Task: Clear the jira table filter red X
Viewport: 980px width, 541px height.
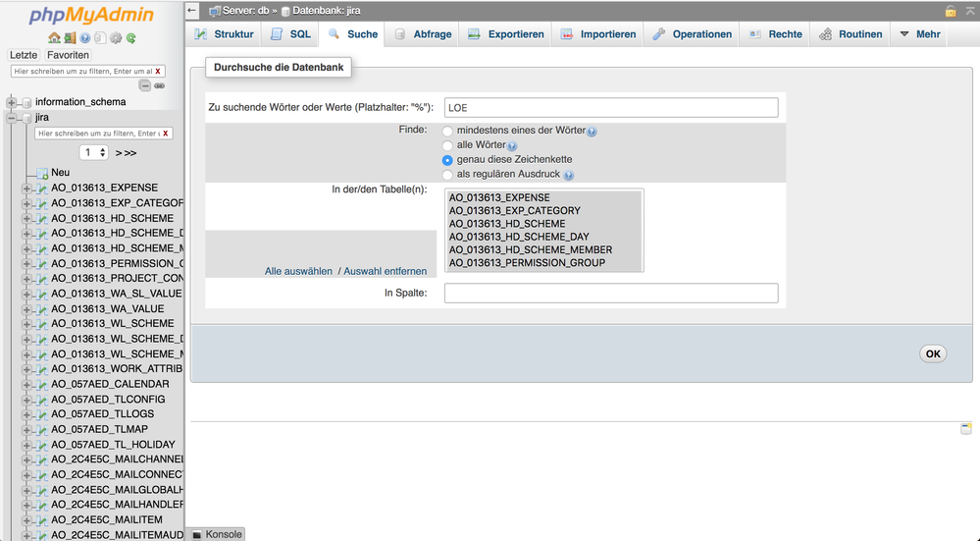Action: point(165,134)
